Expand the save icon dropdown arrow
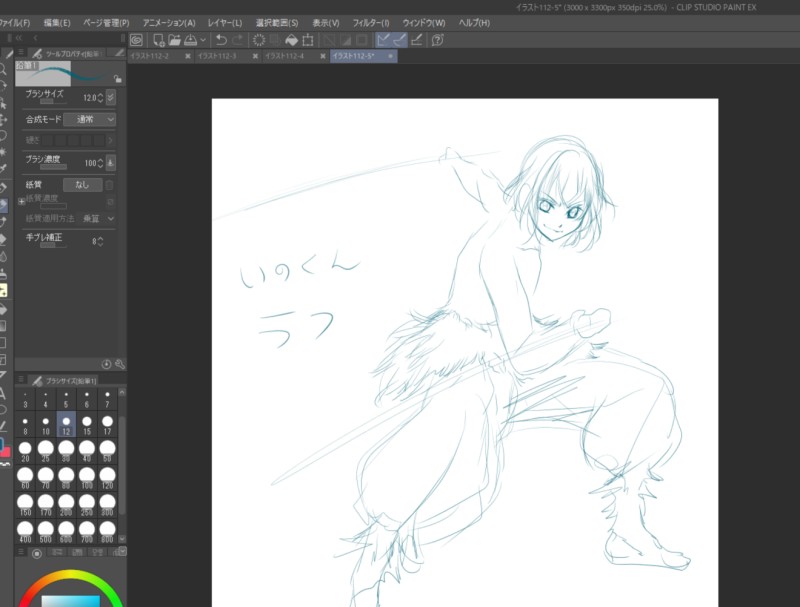This screenshot has width=800, height=607. pyautogui.click(x=204, y=40)
